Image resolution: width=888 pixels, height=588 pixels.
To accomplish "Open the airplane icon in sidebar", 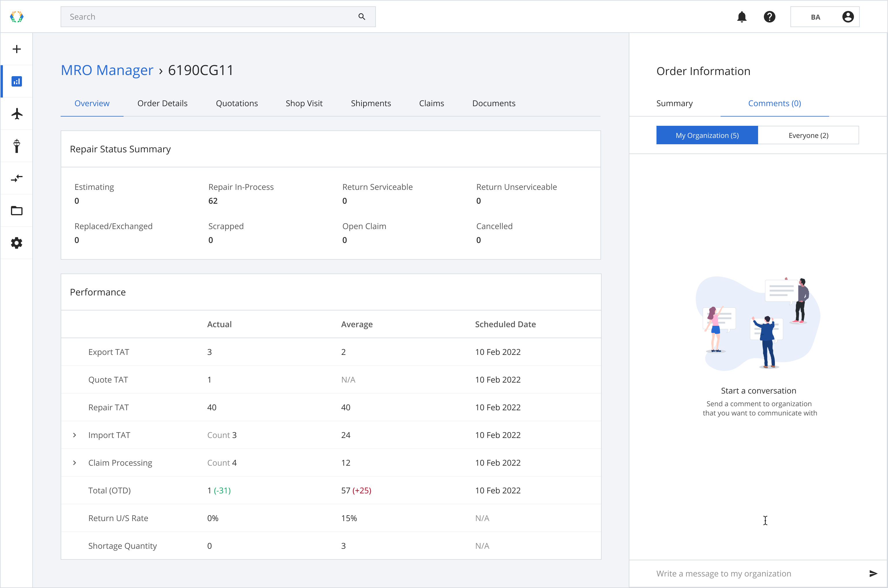I will point(16,114).
